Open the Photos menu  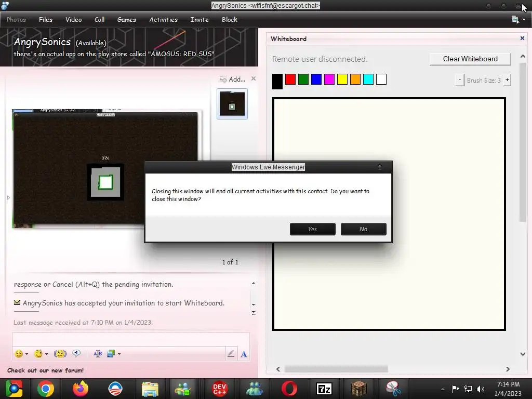pos(16,20)
